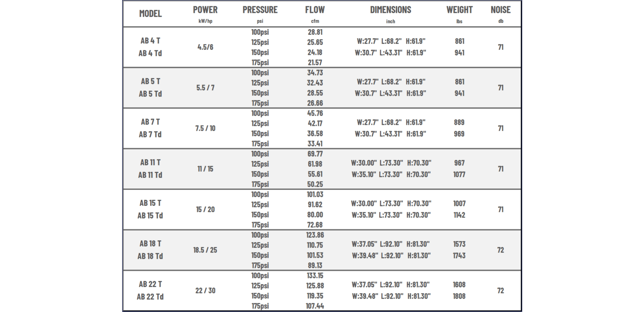This screenshot has width=644, height=312.
Task: Click the FLOW cfm column header
Action: (x=315, y=14)
